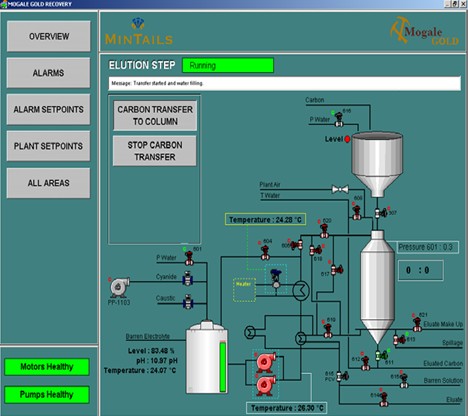
Task: Open the Overview screen
Action: click(x=49, y=36)
